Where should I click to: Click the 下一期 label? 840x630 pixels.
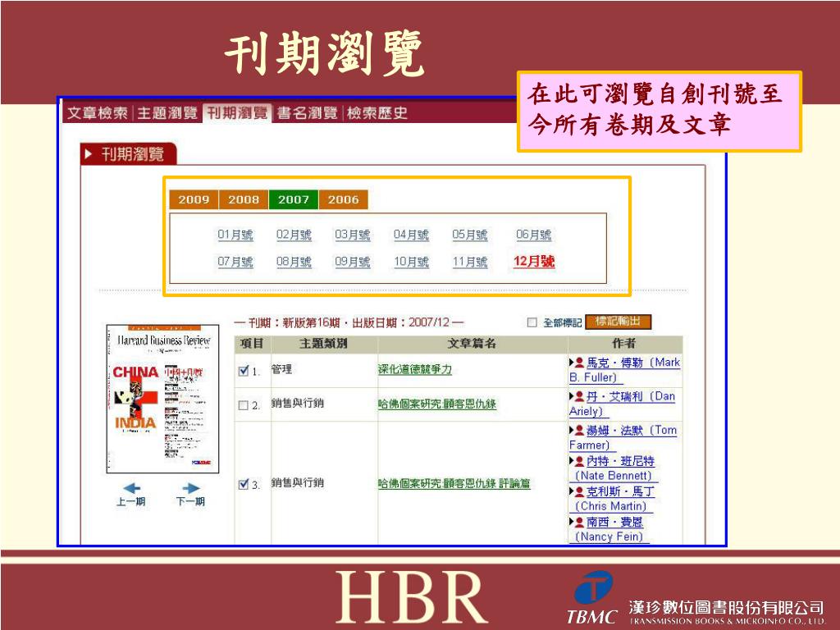pos(190,501)
